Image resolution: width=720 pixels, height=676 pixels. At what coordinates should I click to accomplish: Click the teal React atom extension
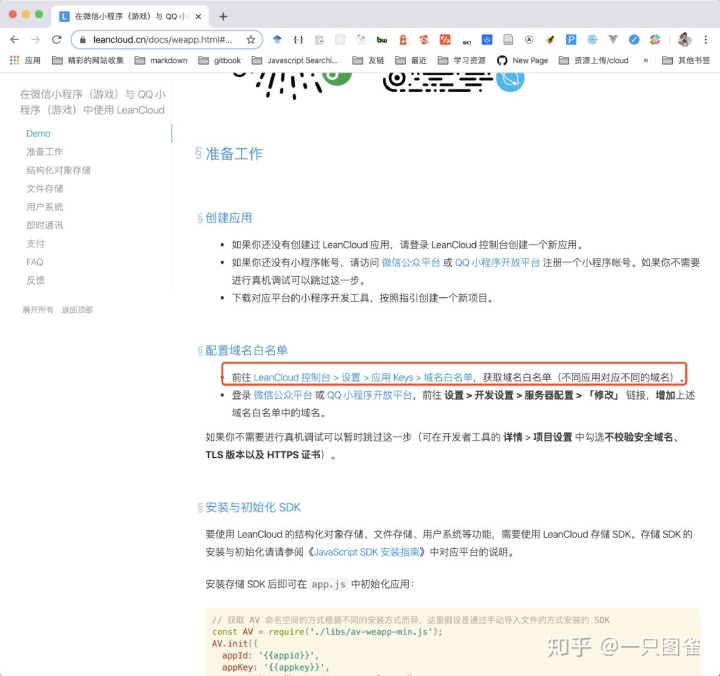pos(592,39)
